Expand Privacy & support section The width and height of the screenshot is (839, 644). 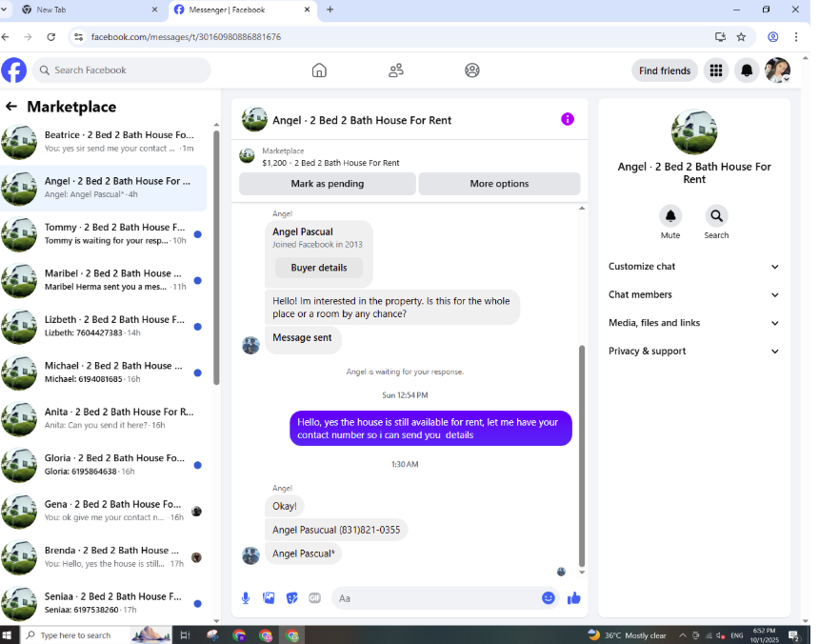tap(693, 352)
